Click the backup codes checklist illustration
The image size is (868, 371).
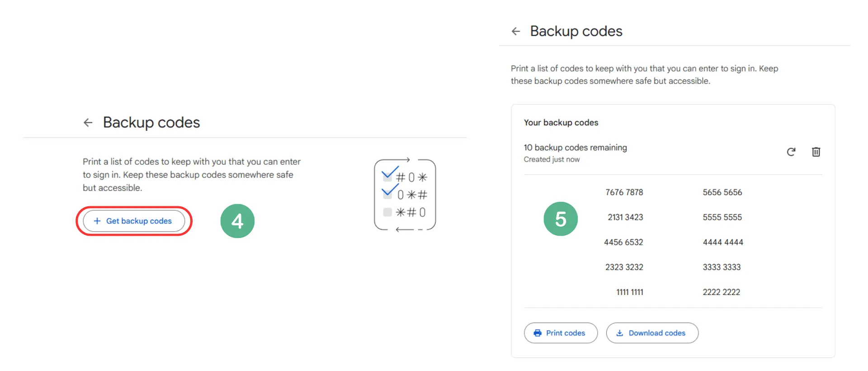tap(405, 195)
